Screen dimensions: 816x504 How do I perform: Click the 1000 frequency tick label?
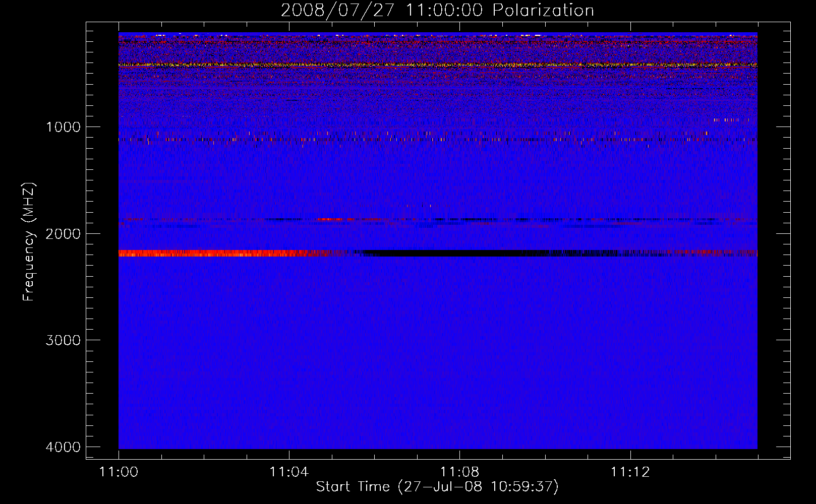[63, 127]
